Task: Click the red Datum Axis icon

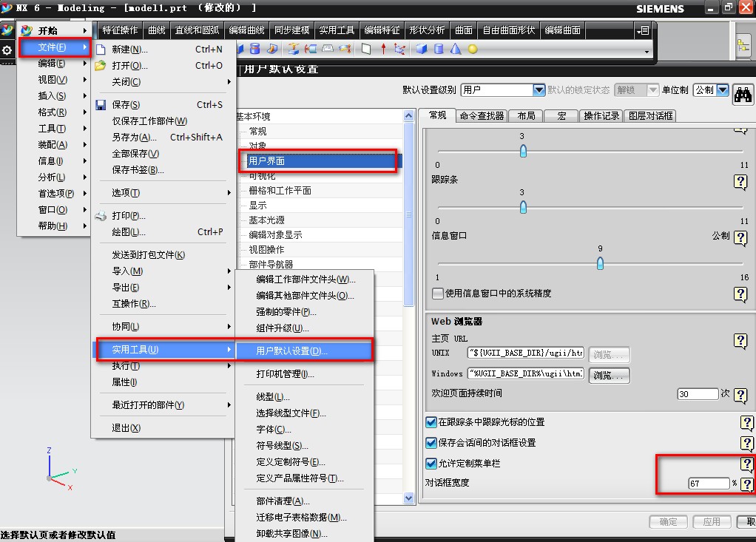Action: click(383, 50)
